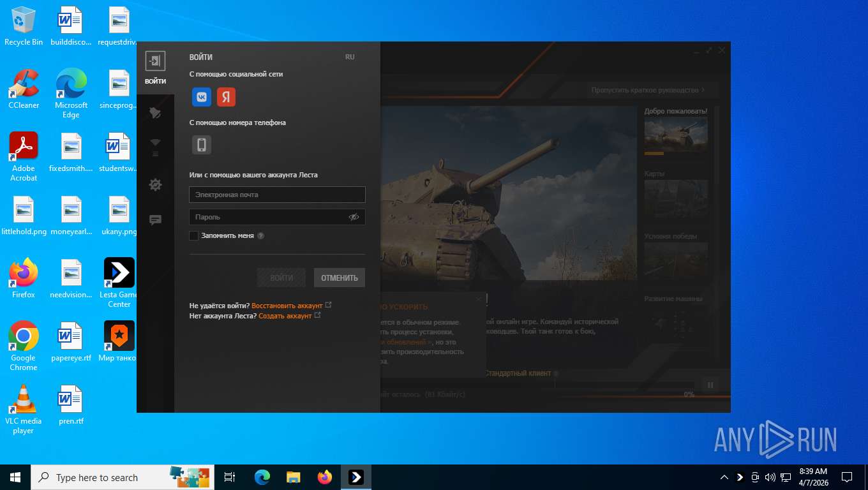
Task: Select littlehold.png desktop file
Action: click(24, 216)
